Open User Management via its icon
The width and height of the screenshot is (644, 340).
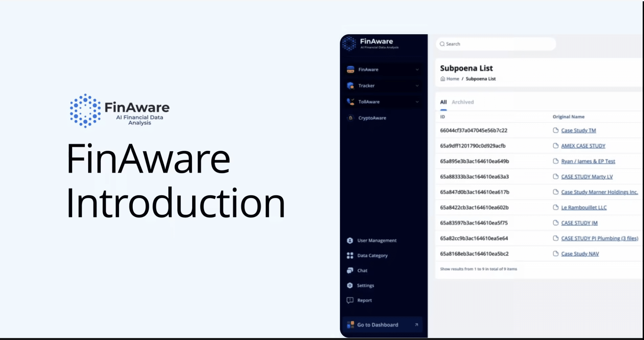click(350, 241)
